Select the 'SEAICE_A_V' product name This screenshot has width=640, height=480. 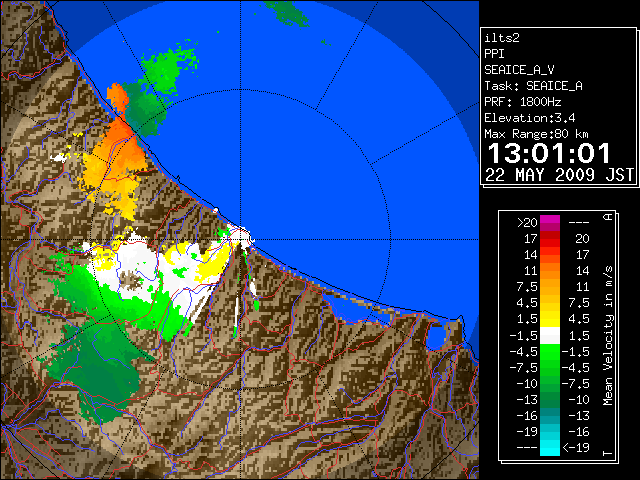click(519, 70)
